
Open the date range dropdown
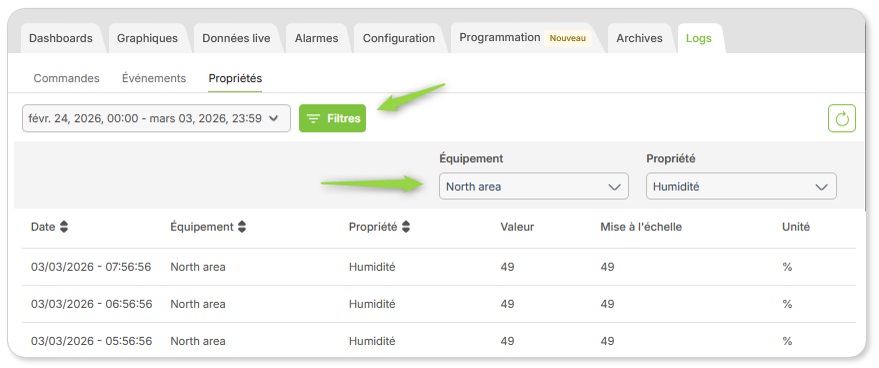(156, 118)
